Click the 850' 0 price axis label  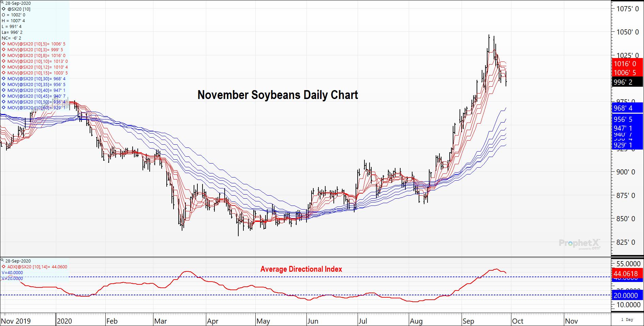tap(626, 219)
